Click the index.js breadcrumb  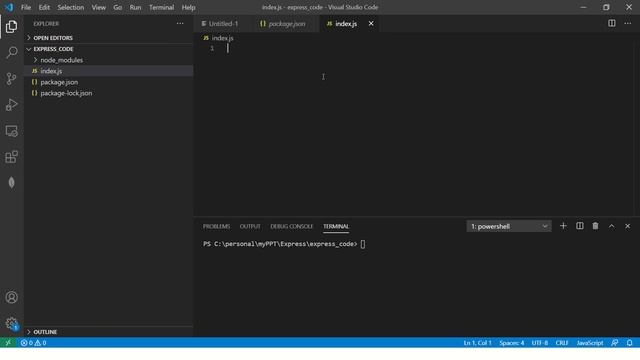[x=222, y=38]
